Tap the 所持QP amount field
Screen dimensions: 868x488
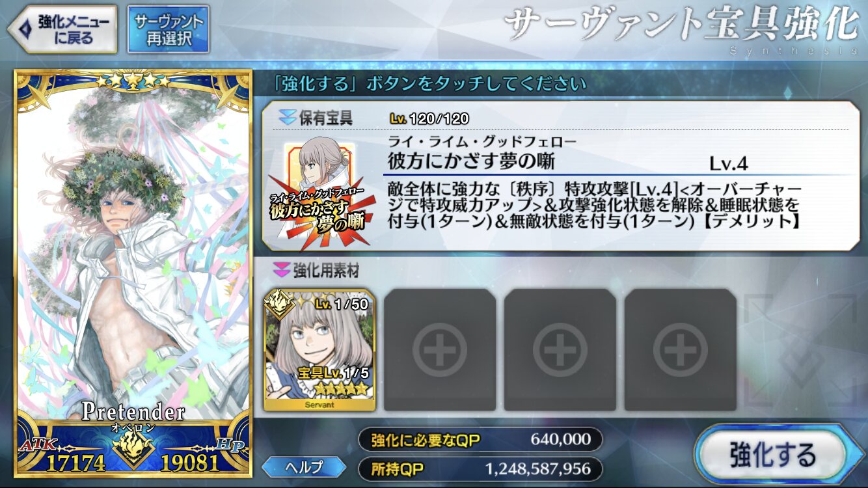click(x=480, y=468)
